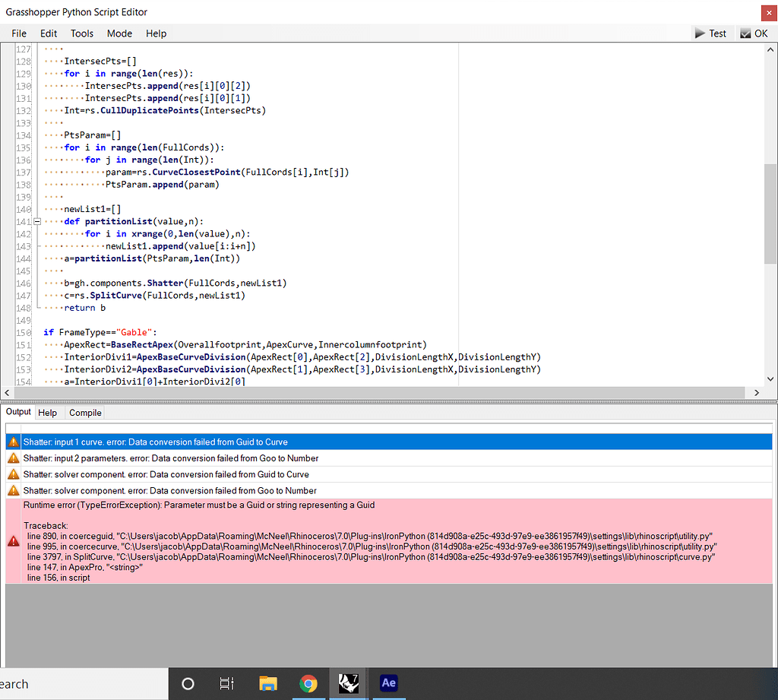
Task: Switch to the Compile tab
Action: point(85,413)
